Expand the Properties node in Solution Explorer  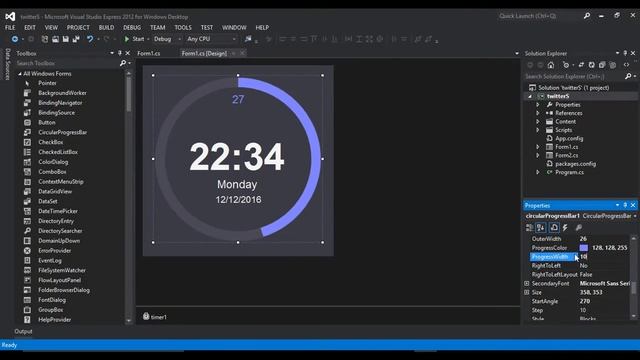click(538, 105)
